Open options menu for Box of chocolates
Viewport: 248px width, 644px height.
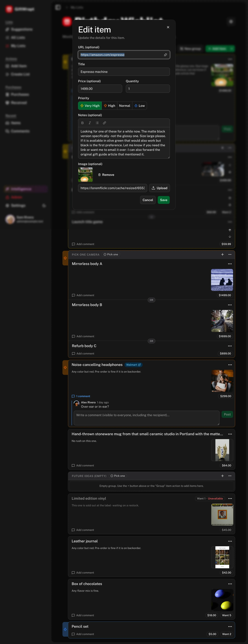(x=230, y=584)
